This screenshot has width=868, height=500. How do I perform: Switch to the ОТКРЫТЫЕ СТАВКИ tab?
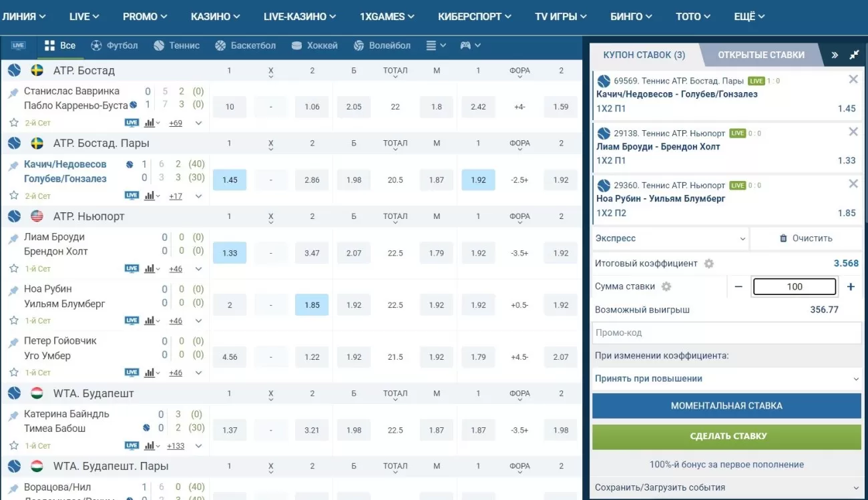tap(761, 55)
